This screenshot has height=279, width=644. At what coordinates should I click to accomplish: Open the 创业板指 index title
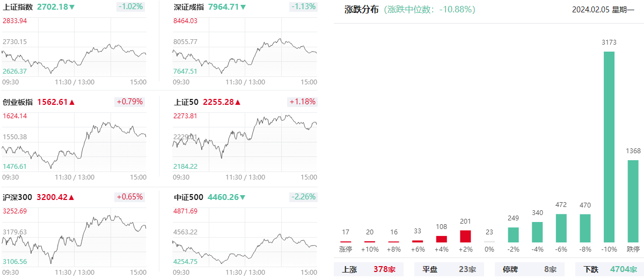coord(18,102)
